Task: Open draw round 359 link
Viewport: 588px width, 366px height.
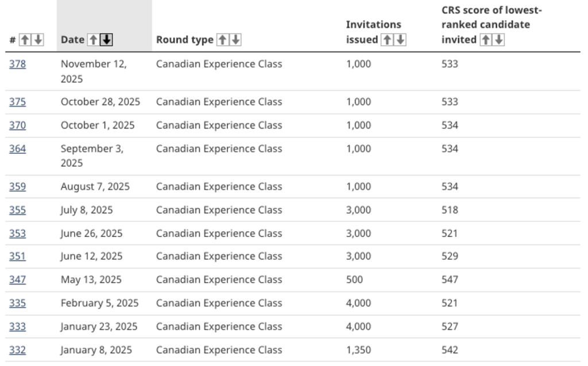Action: click(x=17, y=187)
